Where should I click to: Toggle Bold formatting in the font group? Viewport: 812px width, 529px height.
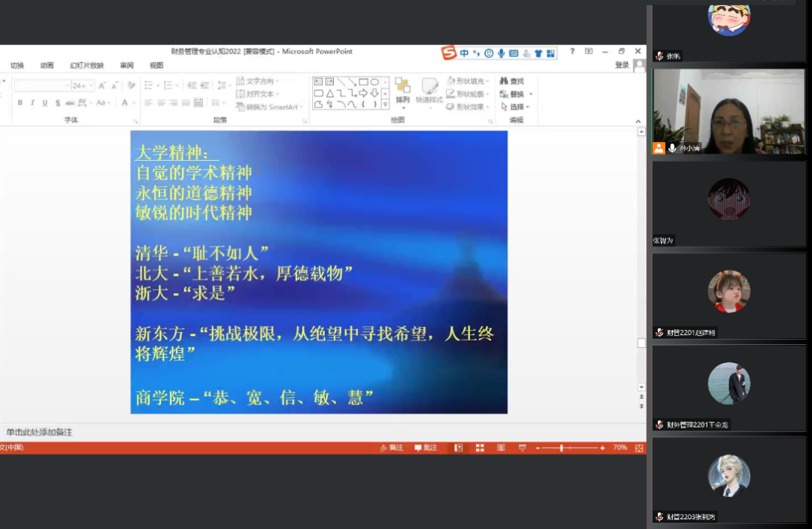(20, 103)
